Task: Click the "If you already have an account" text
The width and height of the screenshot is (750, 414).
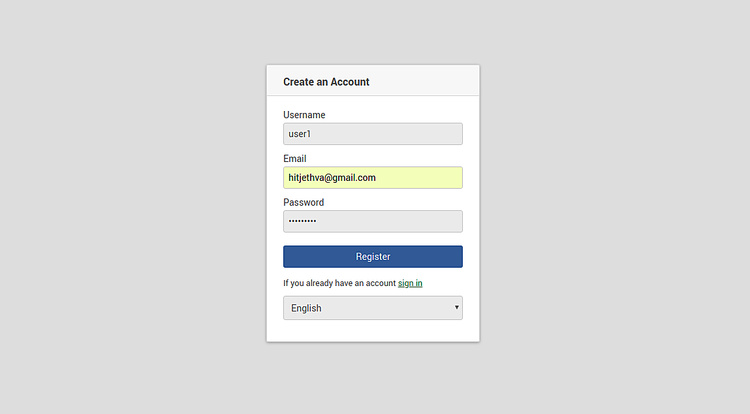Action: (339, 283)
